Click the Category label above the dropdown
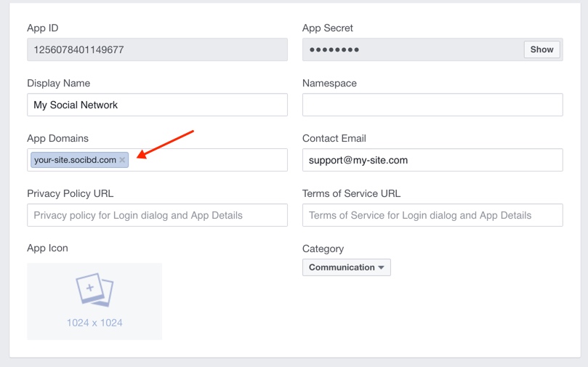The height and width of the screenshot is (367, 588). pos(323,249)
